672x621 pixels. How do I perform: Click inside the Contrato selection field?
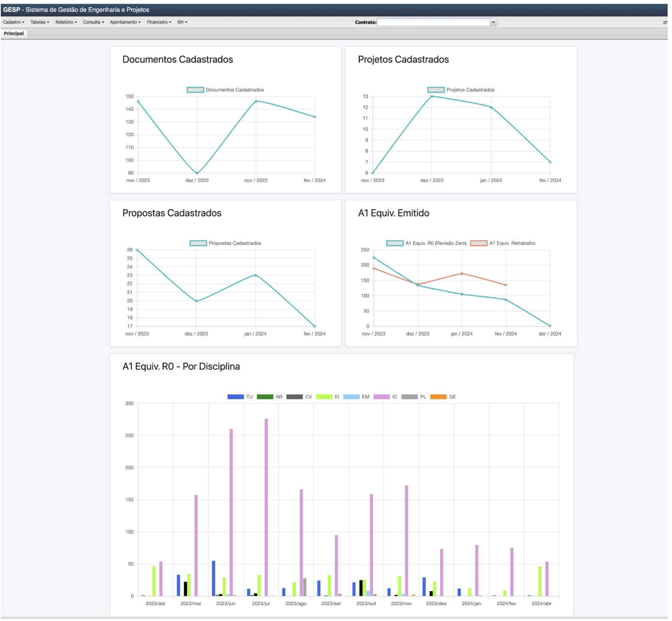(433, 22)
